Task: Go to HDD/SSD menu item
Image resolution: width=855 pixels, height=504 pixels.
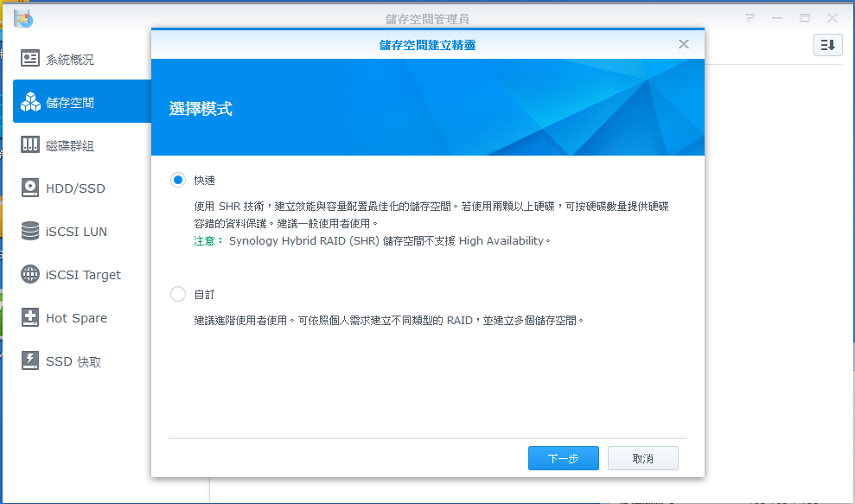Action: (x=82, y=188)
